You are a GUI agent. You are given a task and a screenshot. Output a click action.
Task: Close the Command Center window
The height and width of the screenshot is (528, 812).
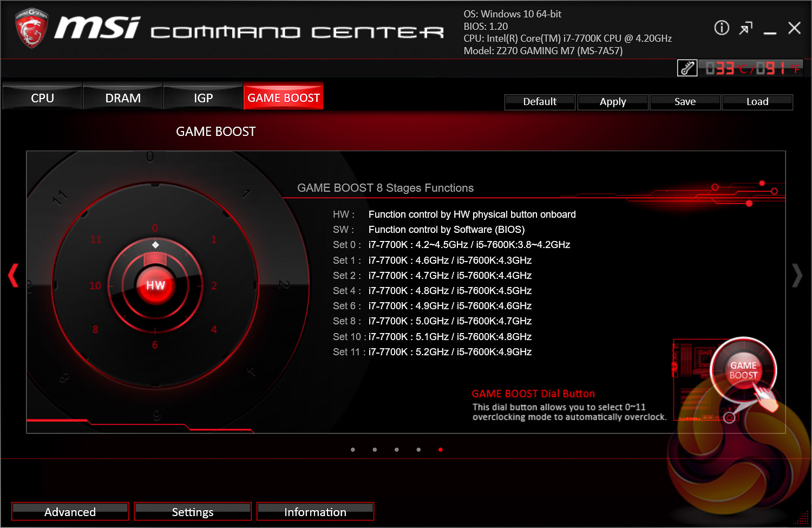click(794, 28)
